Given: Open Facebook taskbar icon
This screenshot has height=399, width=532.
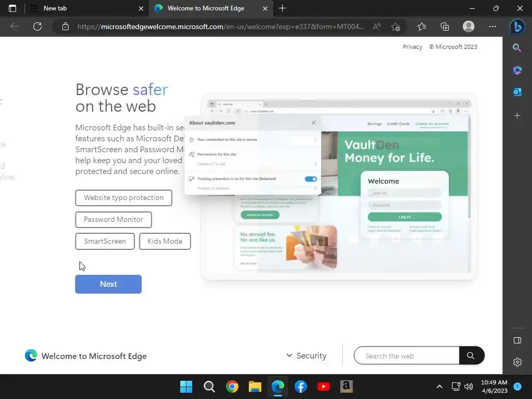Looking at the screenshot, I should coord(301,387).
